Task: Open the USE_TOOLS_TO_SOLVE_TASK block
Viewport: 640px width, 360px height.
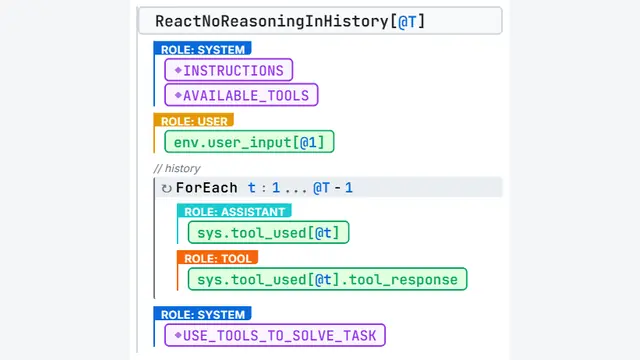Action: point(275,336)
